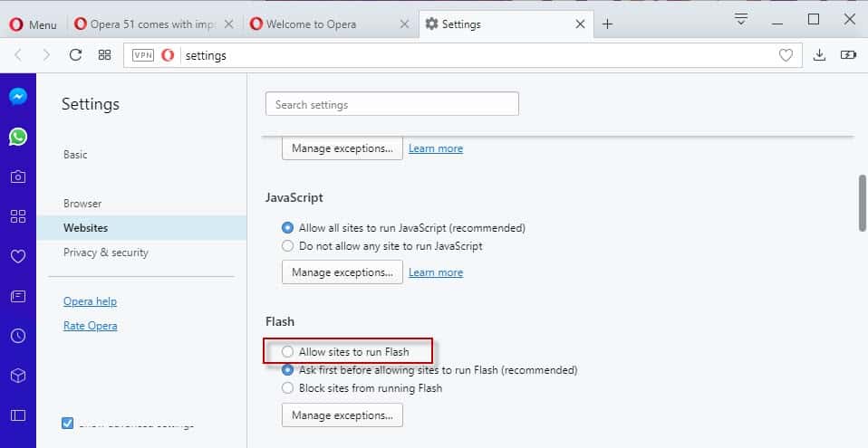Open Speed Dial grid icon in toolbar
The height and width of the screenshot is (448, 868).
click(104, 54)
